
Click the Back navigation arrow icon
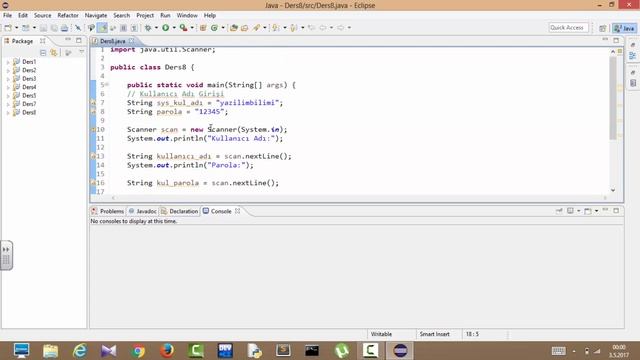click(x=323, y=28)
